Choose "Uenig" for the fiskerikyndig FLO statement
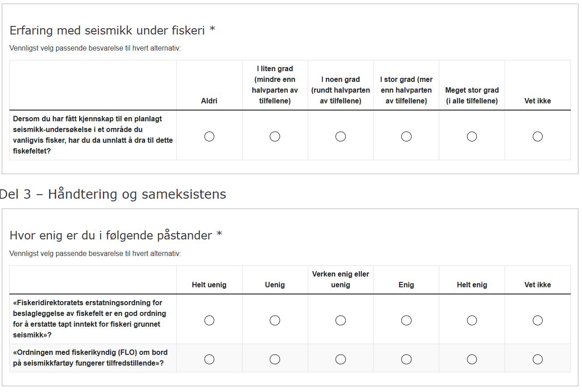This screenshot has width=582, height=392. point(275,358)
